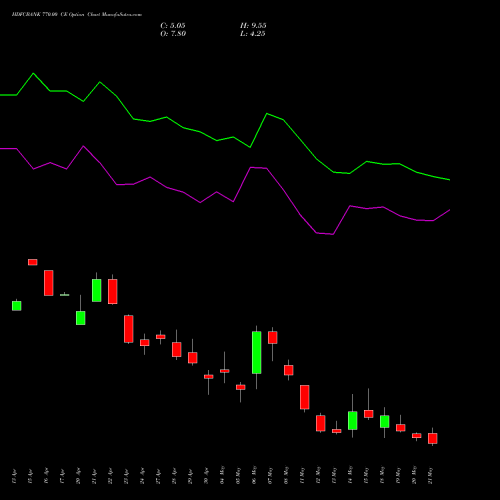Click the 04 May date label
Viewport: 500px width, 500px height.
(x=222, y=475)
